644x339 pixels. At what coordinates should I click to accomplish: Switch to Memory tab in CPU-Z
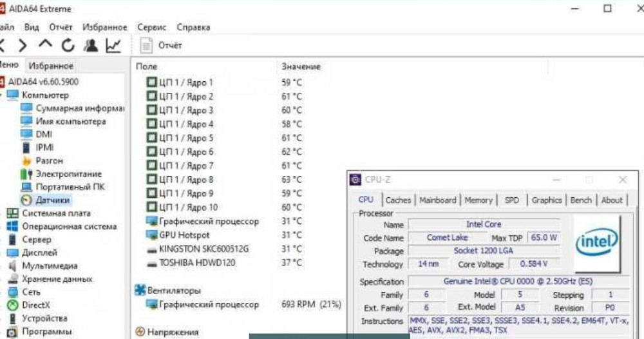click(x=478, y=200)
